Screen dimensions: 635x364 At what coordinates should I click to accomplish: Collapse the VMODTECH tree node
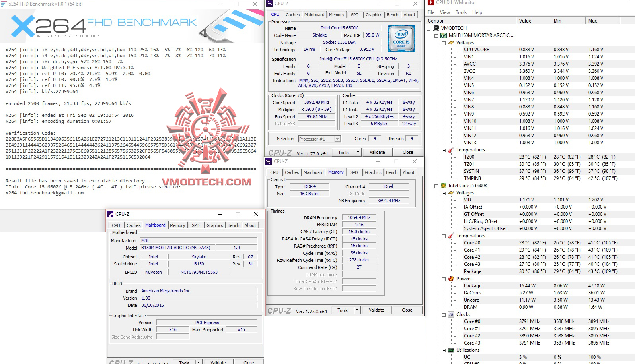[429, 28]
